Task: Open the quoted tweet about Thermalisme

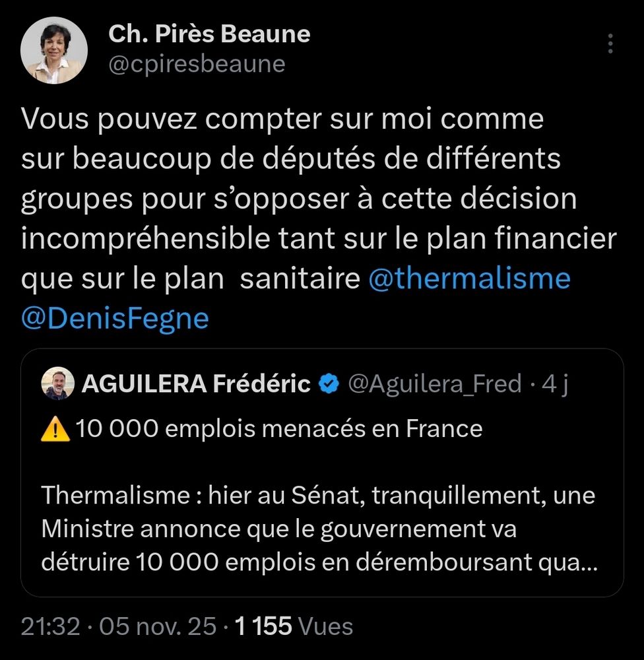Action: pos(322,473)
